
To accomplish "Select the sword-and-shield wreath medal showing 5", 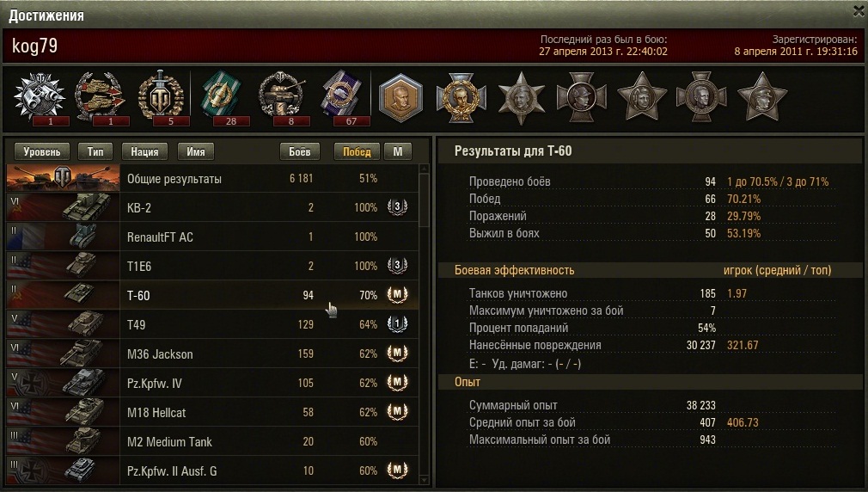I will point(162,97).
